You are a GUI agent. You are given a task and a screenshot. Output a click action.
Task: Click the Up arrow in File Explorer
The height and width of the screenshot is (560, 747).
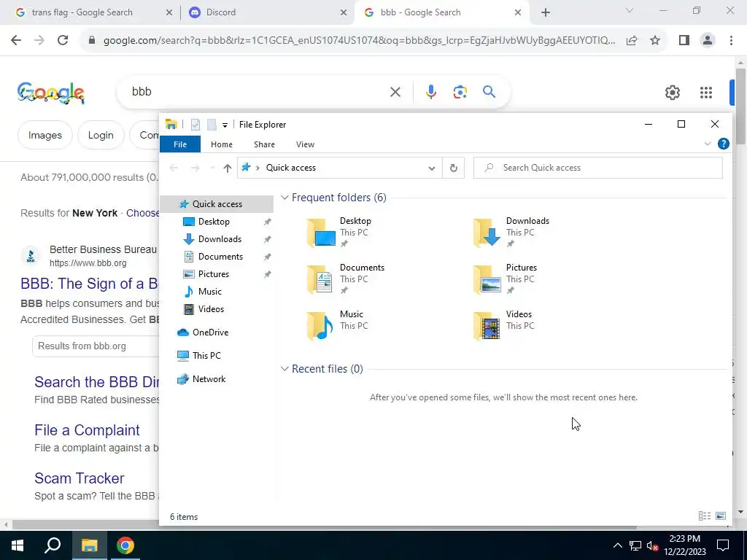(228, 168)
